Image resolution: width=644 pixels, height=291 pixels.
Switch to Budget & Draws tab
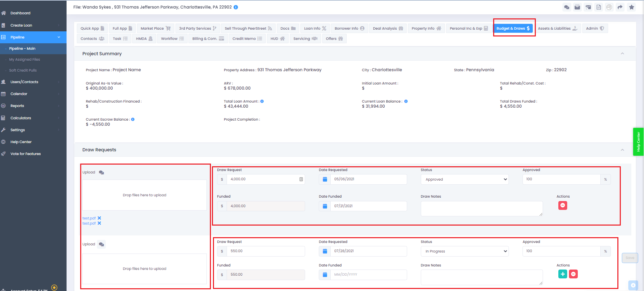pyautogui.click(x=513, y=28)
